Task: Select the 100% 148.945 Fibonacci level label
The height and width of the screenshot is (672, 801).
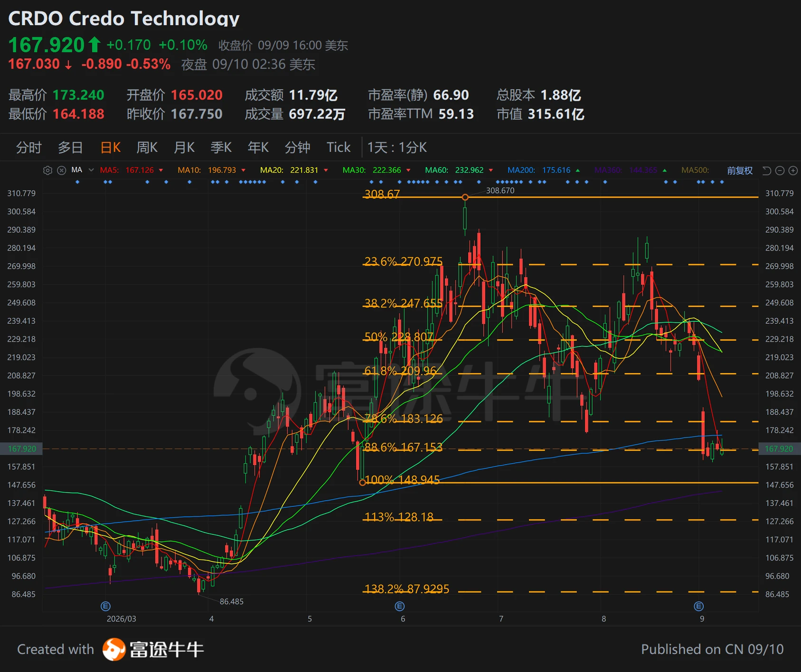Action: click(402, 480)
